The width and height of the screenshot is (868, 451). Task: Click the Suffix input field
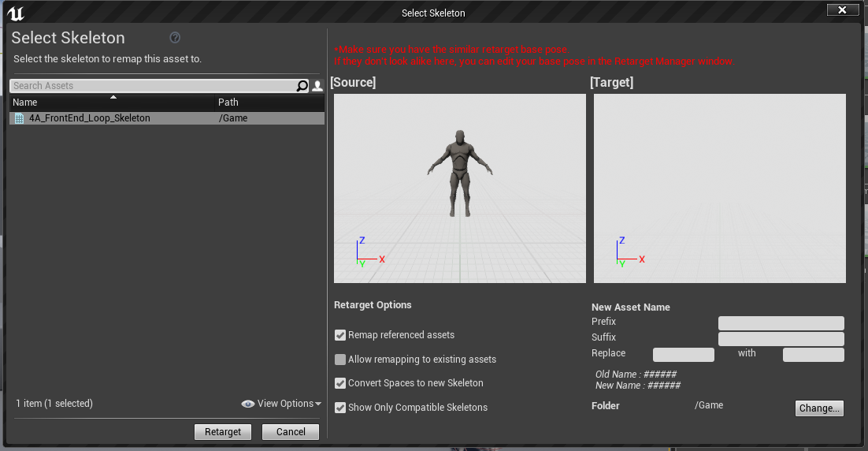click(781, 338)
